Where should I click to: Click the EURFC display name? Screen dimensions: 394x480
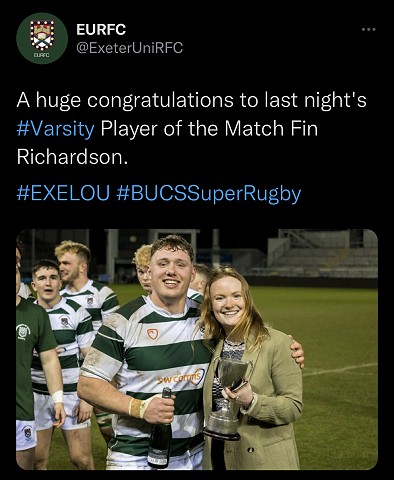point(101,30)
